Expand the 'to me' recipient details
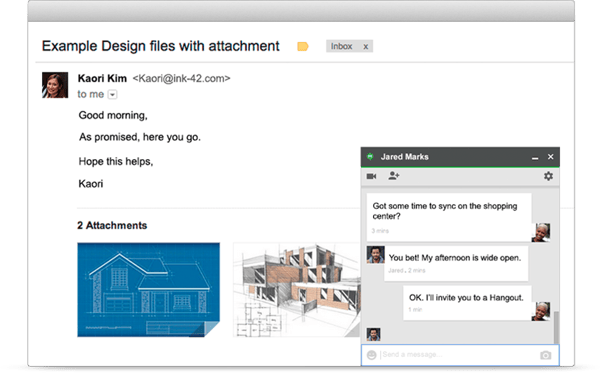 tap(112, 94)
